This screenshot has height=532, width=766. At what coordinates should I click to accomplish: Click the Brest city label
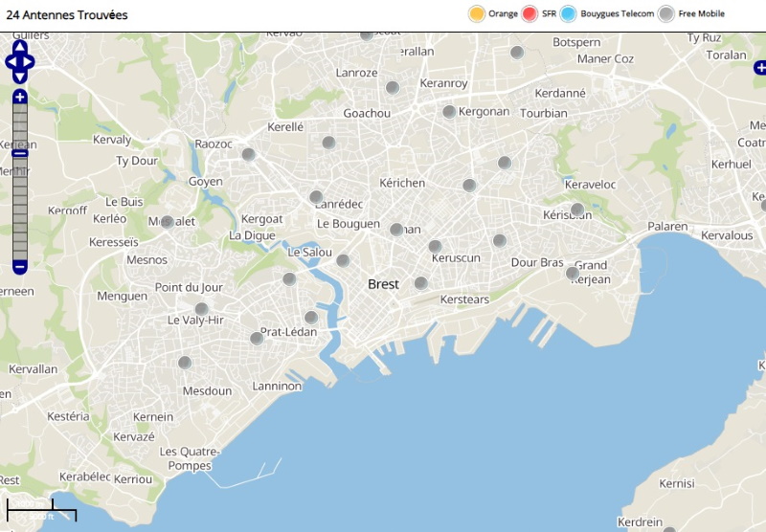[x=383, y=284]
